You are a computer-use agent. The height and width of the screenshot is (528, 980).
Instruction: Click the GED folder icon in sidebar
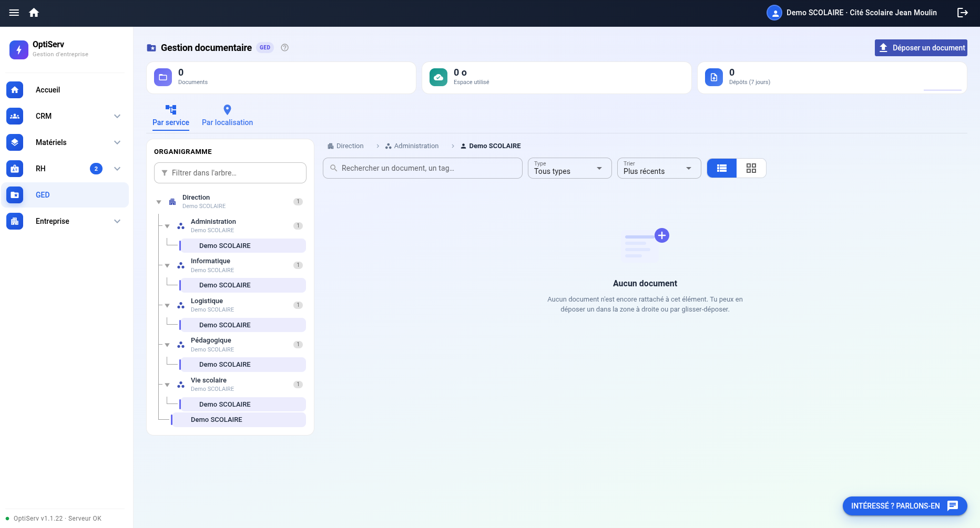[x=15, y=195]
